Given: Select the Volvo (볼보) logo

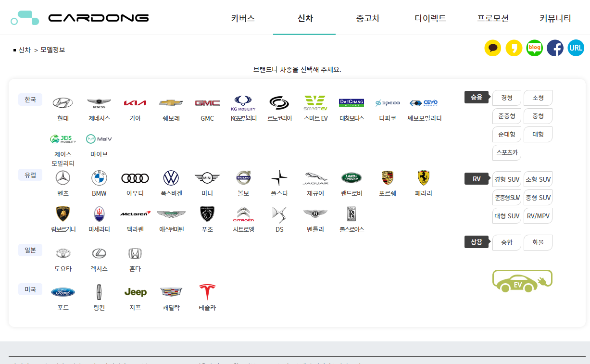Looking at the screenshot, I should (243, 178).
